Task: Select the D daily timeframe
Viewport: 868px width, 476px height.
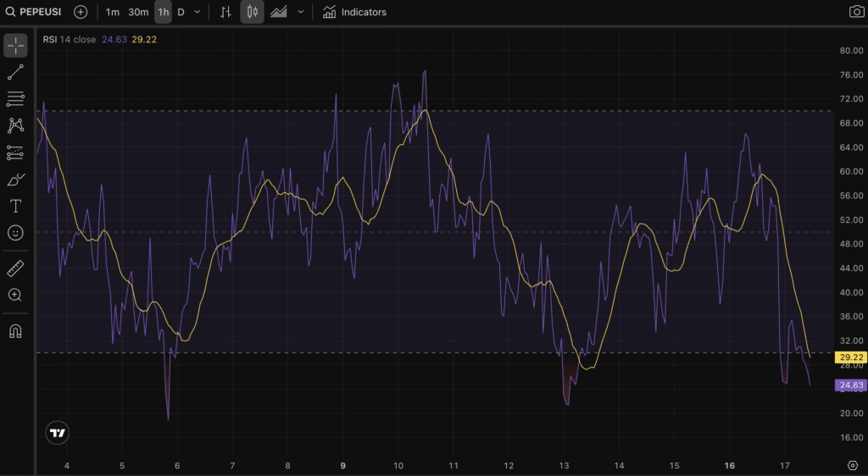Action: [181, 12]
